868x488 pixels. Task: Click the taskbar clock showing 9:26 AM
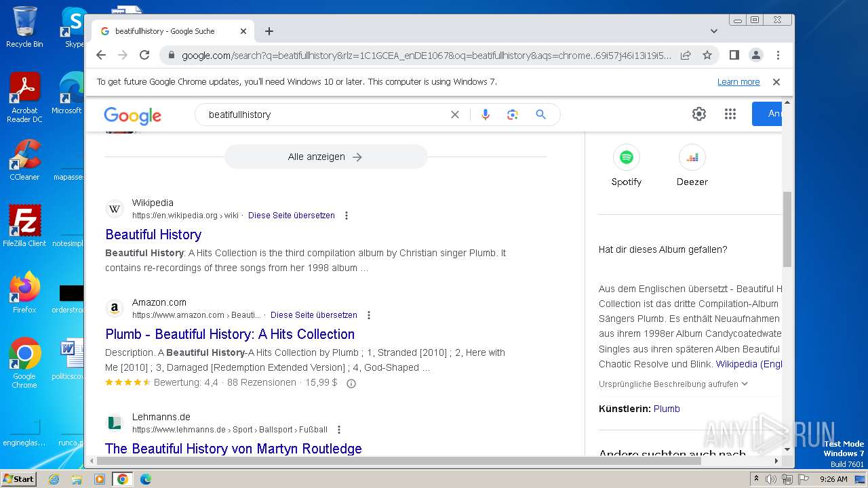tap(833, 479)
